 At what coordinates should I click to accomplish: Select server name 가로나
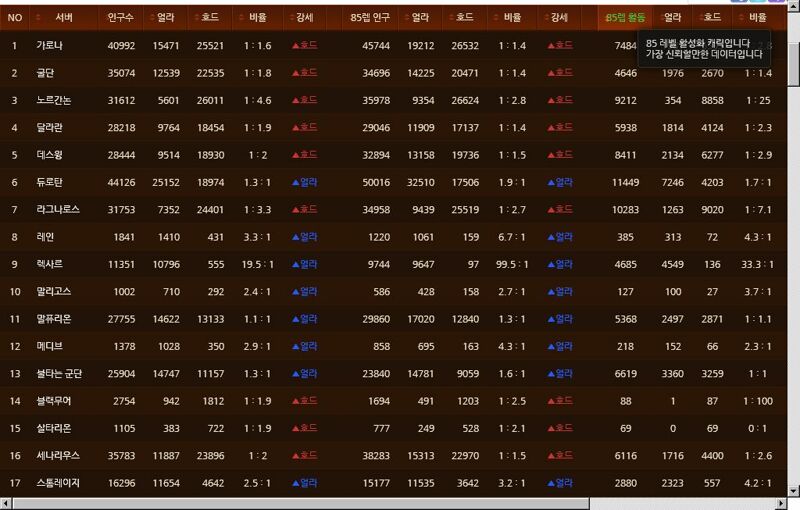point(49,45)
